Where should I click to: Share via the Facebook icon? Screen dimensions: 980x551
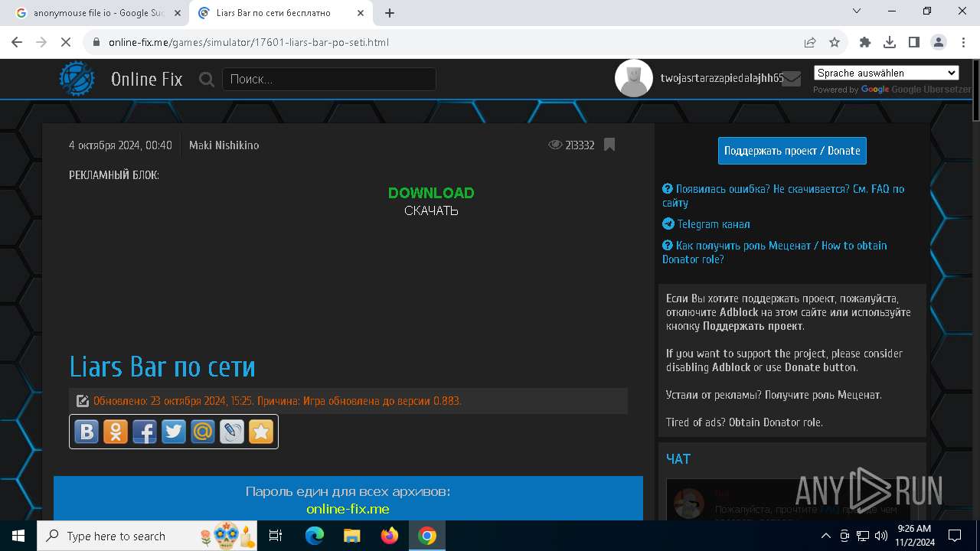[145, 432]
